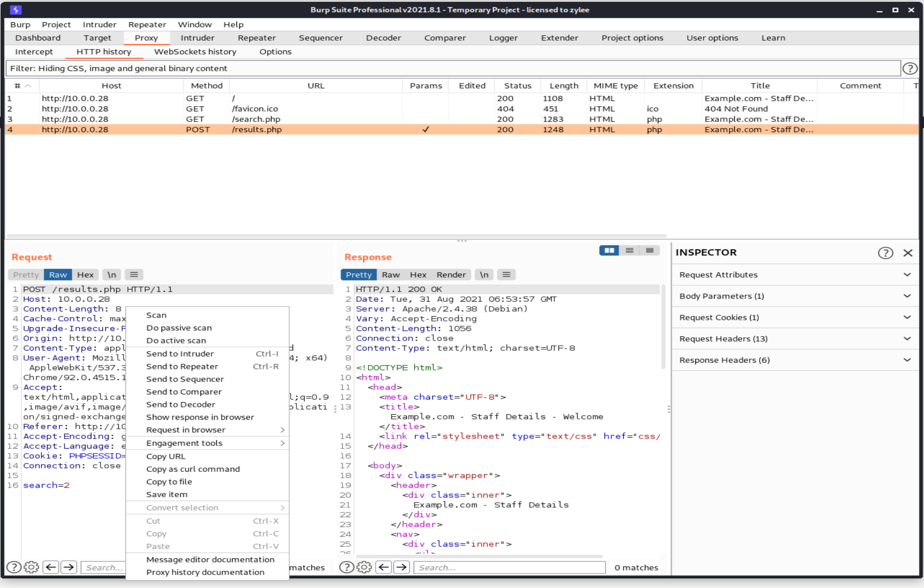924x588 pixels.
Task: Toggle non-printable chars \n in Request
Action: pos(111,275)
